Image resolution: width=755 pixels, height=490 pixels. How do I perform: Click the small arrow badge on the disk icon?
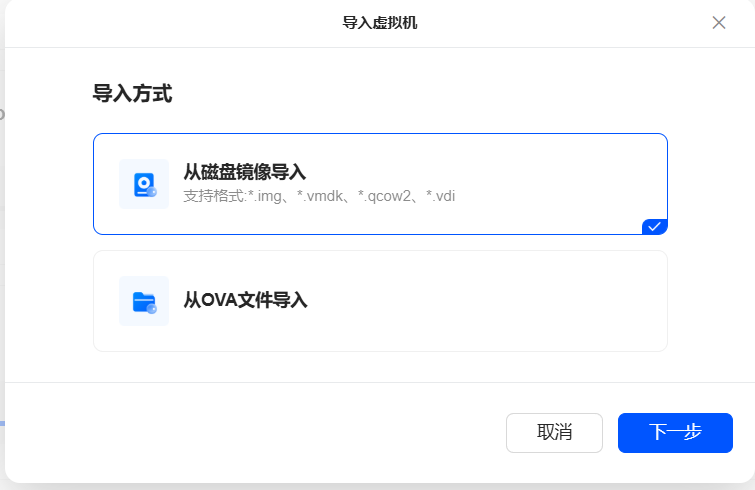tap(152, 191)
